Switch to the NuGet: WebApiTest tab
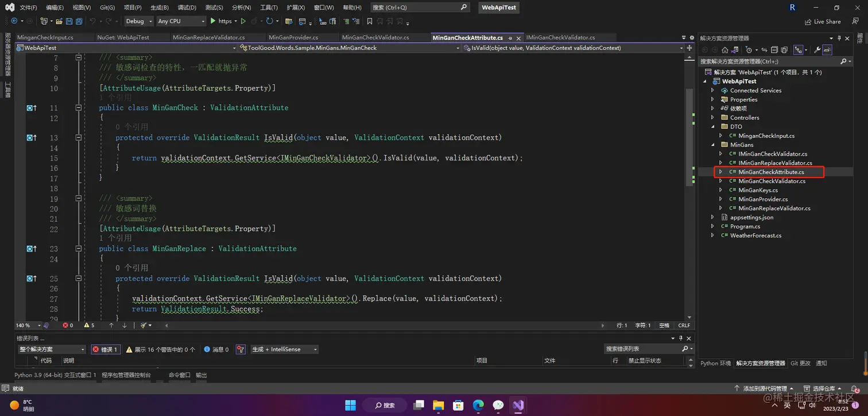This screenshot has width=868, height=416. (x=123, y=37)
